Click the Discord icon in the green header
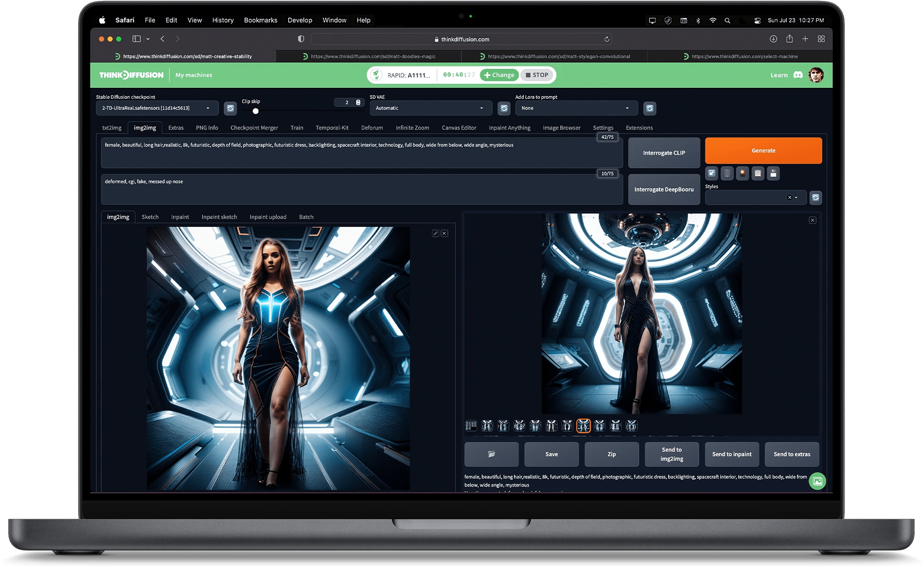The width and height of the screenshot is (924, 567). pos(798,75)
